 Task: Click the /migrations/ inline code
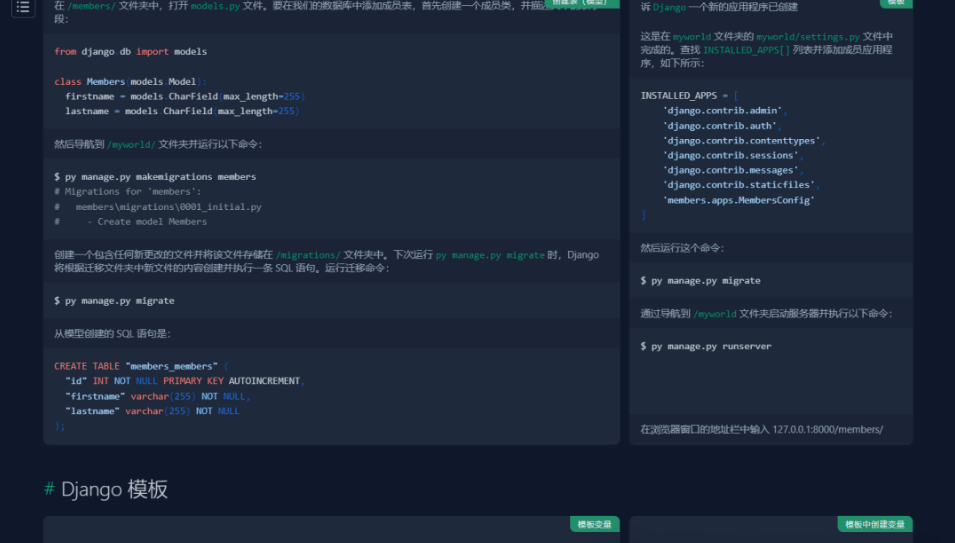click(308, 255)
